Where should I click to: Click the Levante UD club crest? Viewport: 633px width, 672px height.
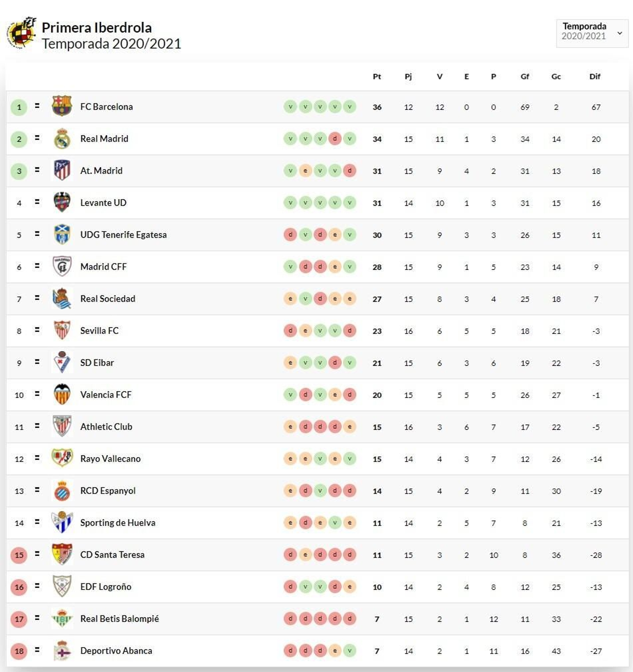[x=62, y=202]
